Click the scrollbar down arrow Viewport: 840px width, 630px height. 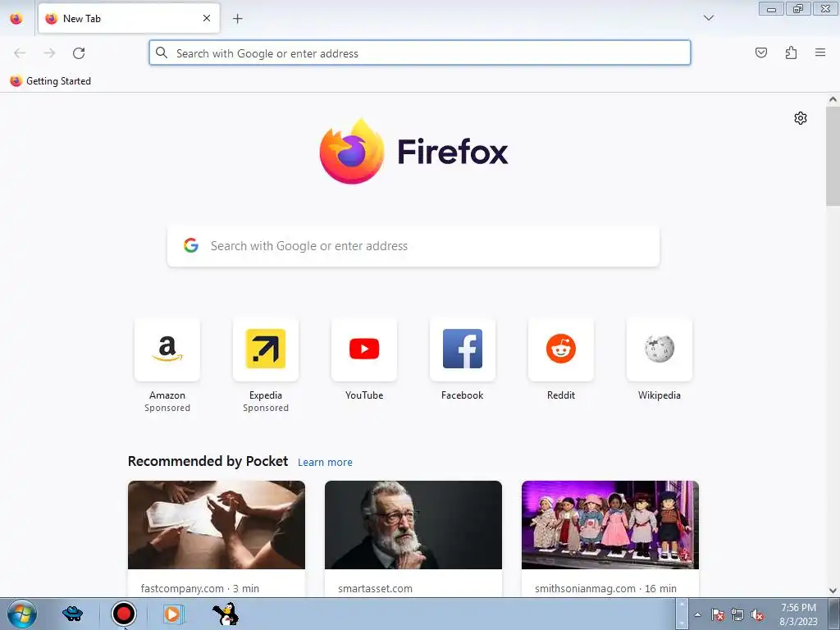pos(833,591)
